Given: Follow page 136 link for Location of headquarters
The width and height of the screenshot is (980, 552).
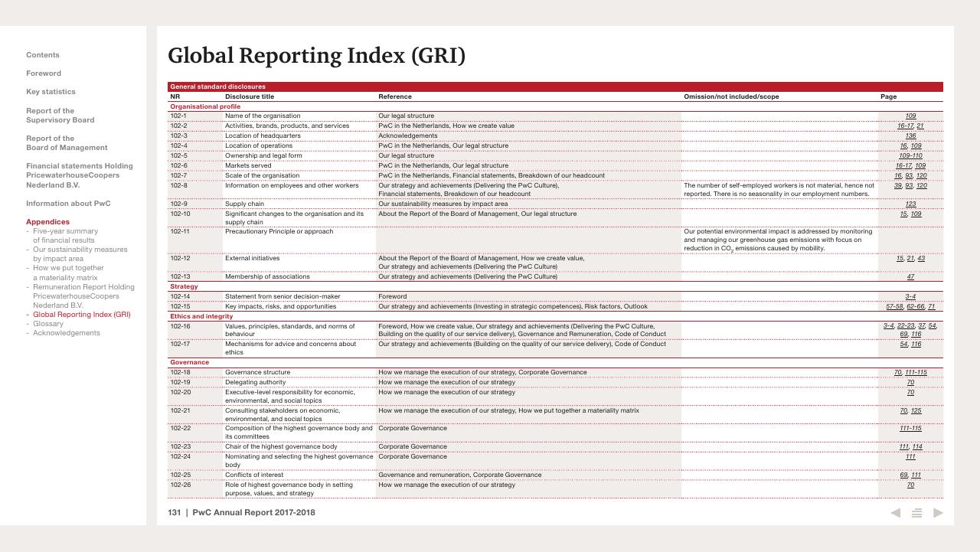Looking at the screenshot, I should click(x=910, y=136).
